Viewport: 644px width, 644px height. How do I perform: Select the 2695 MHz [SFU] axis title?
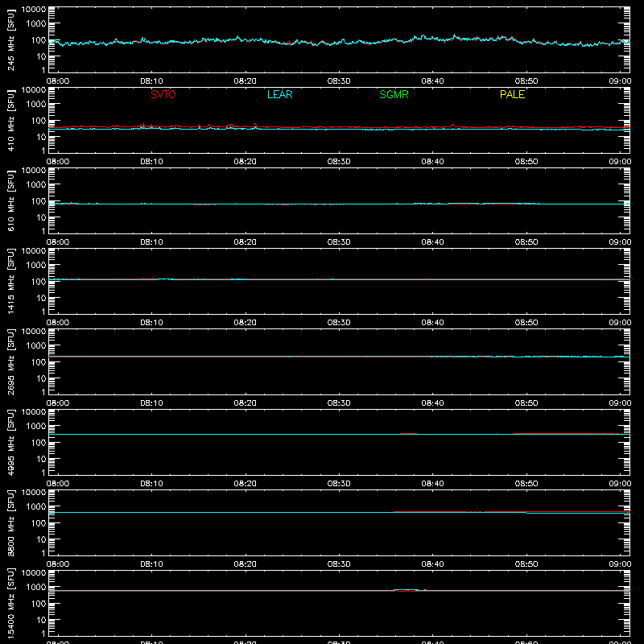coord(10,361)
